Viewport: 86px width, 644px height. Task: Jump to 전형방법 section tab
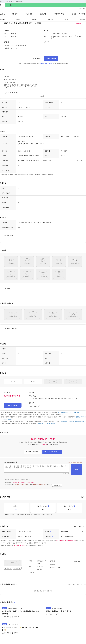click(66, 19)
